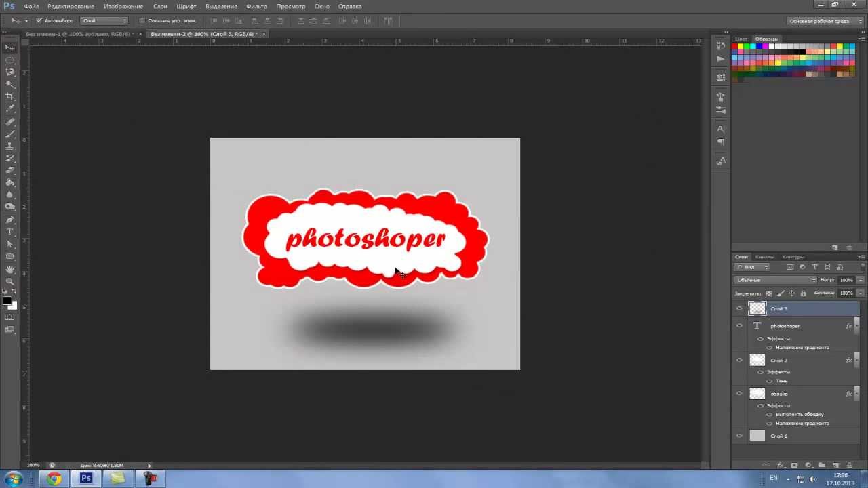Choose the Hand tool
The height and width of the screenshot is (488, 868).
tap(9, 269)
